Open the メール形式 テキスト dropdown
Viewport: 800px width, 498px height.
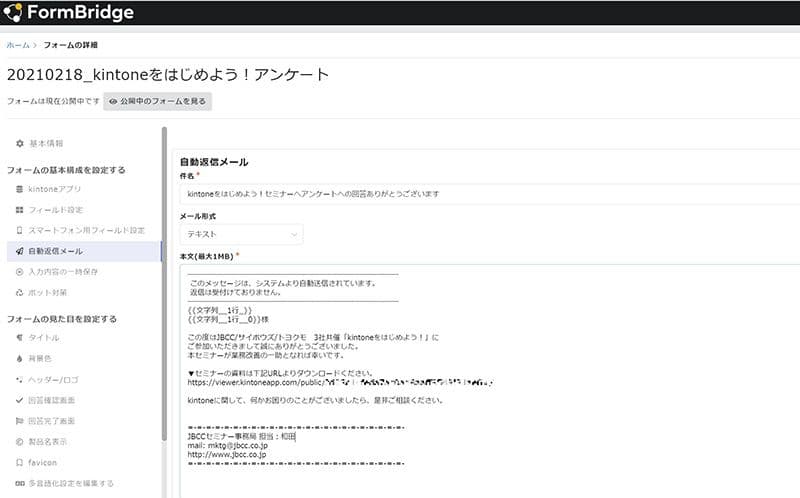(x=240, y=234)
